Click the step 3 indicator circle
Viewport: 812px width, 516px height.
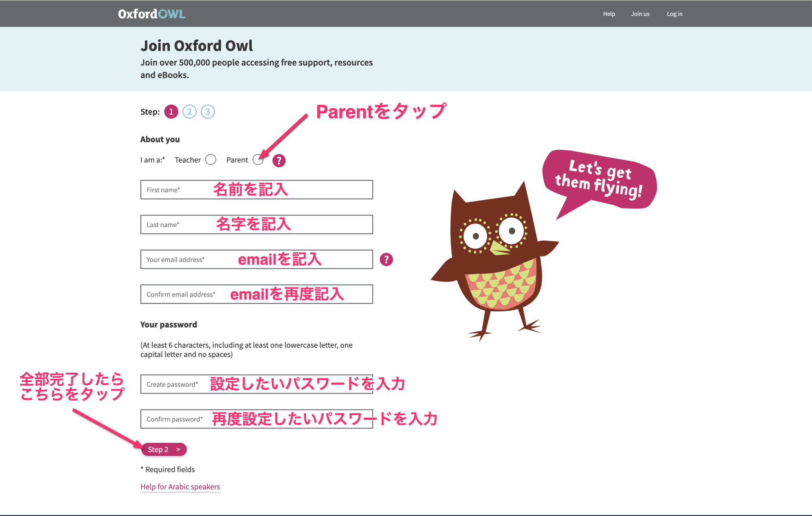pos(208,112)
